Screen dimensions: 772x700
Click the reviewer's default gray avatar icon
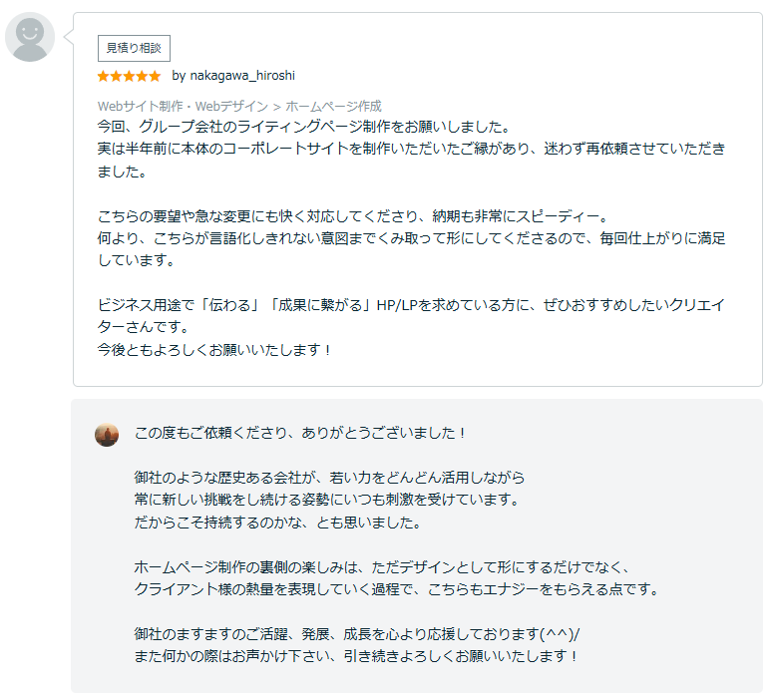pyautogui.click(x=30, y=37)
